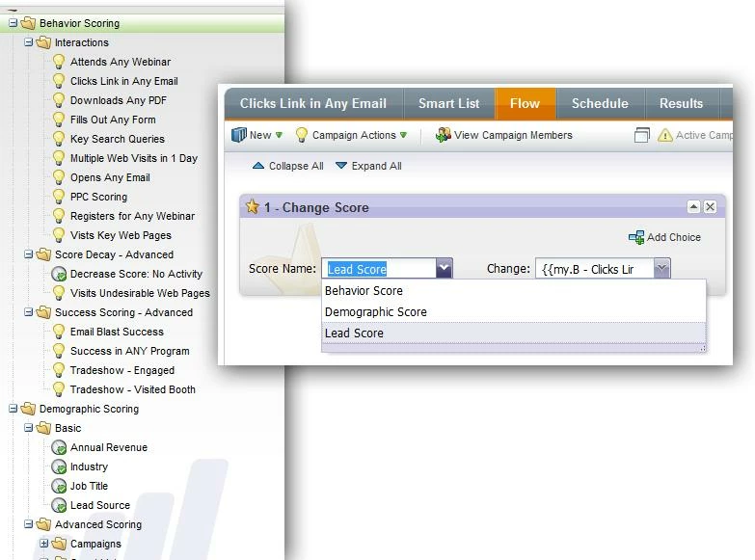Collapse the Behavior Scoring folder
The height and width of the screenshot is (560, 755).
13,22
